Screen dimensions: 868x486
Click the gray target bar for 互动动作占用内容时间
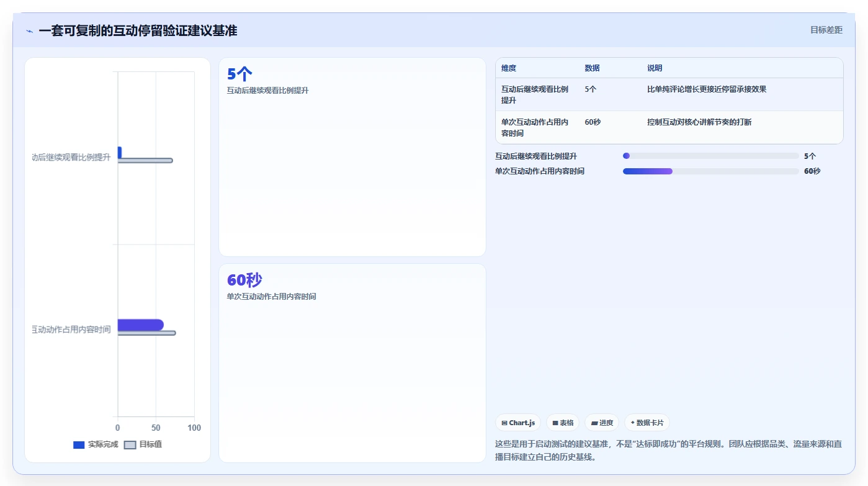point(146,333)
